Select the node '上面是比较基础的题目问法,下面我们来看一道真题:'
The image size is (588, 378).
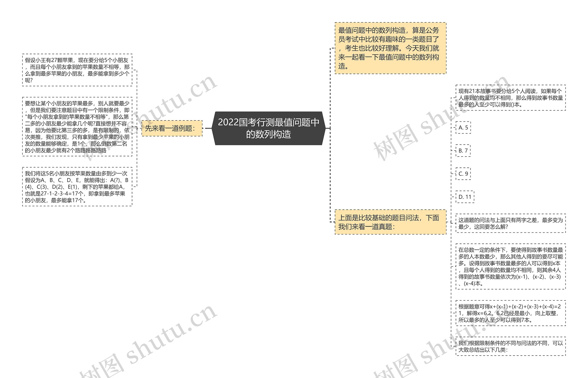click(x=390, y=222)
